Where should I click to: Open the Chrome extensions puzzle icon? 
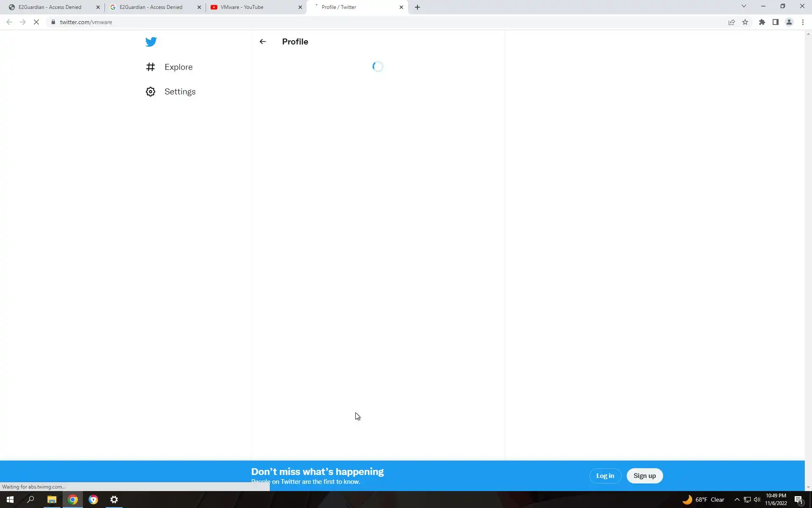(x=762, y=22)
